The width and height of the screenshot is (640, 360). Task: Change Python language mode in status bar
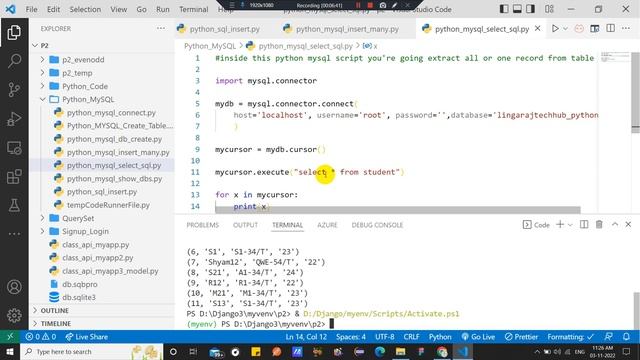[440, 337]
